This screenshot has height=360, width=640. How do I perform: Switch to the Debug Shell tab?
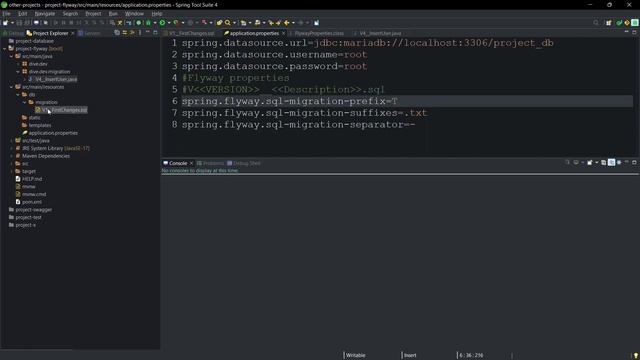coord(244,163)
